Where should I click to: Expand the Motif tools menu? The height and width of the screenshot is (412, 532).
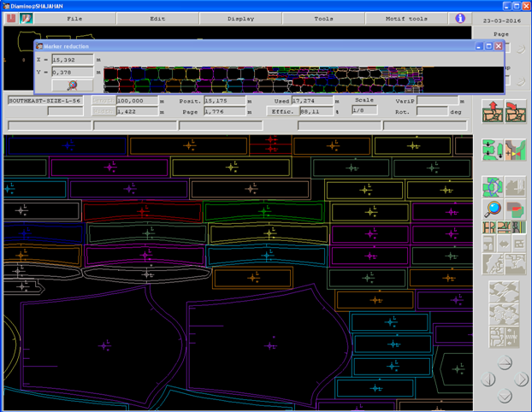(x=407, y=17)
